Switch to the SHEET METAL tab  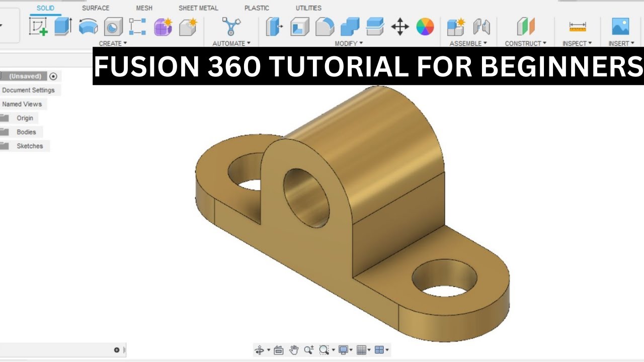(198, 8)
